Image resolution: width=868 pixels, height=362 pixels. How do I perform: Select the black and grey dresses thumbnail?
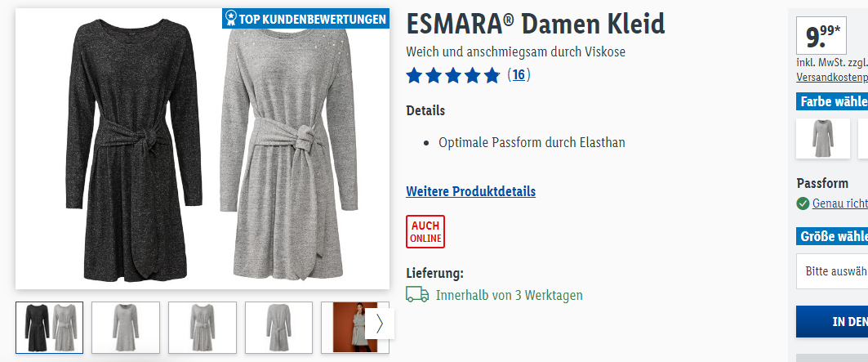(x=49, y=328)
